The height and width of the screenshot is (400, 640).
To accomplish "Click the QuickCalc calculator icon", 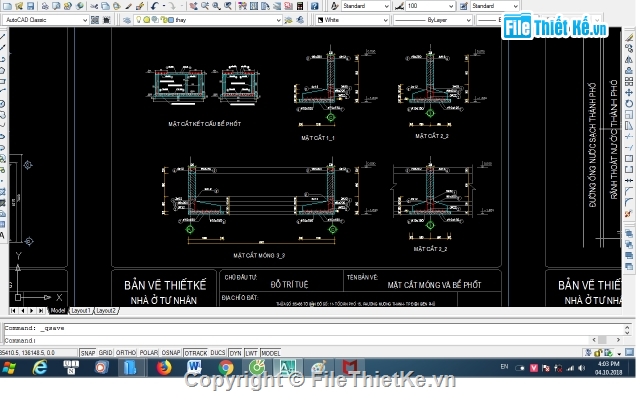I will click(300, 6).
